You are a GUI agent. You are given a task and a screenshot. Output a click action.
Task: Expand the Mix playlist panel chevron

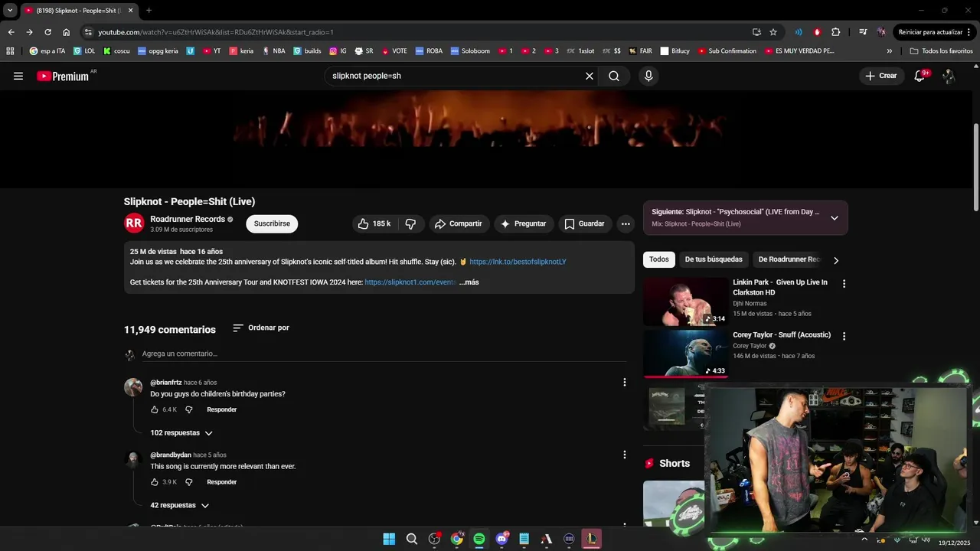click(x=835, y=218)
